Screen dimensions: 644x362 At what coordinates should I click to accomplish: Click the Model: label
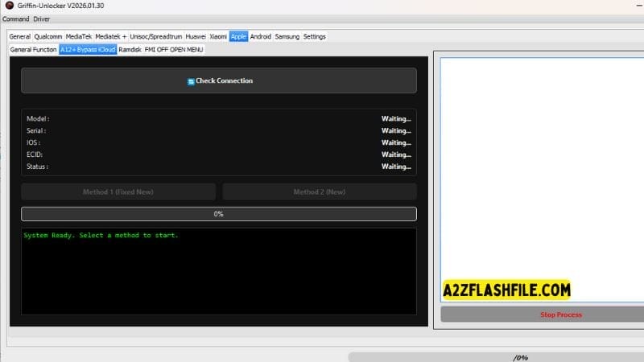tap(38, 118)
